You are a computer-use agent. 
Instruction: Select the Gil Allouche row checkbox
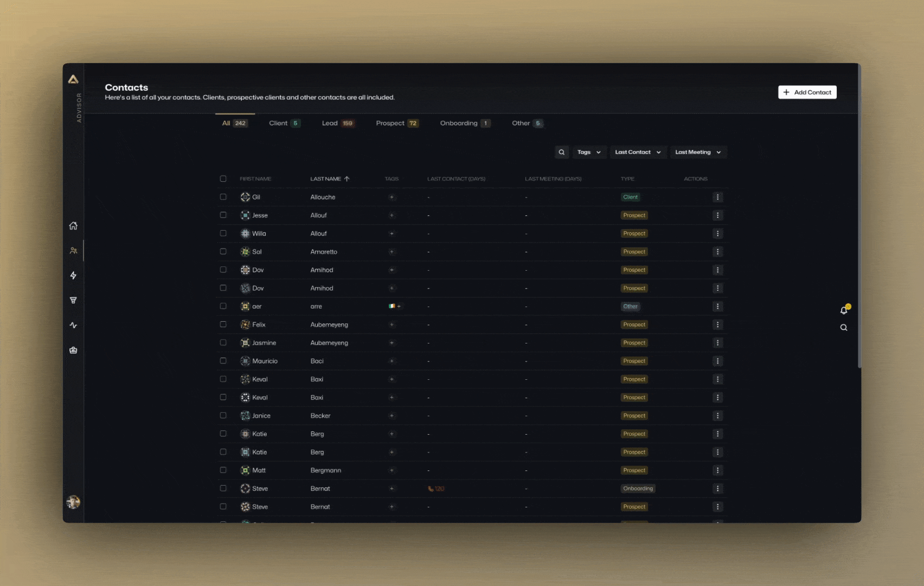[x=223, y=198]
